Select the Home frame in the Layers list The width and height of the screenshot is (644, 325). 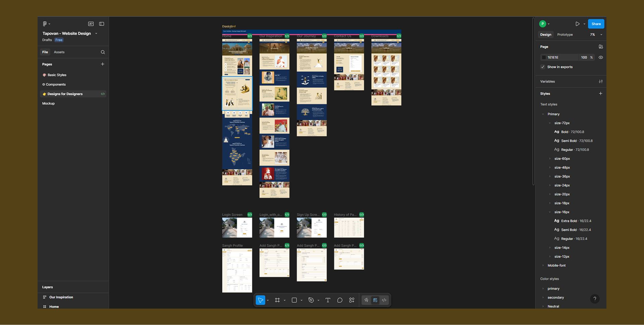54,307
